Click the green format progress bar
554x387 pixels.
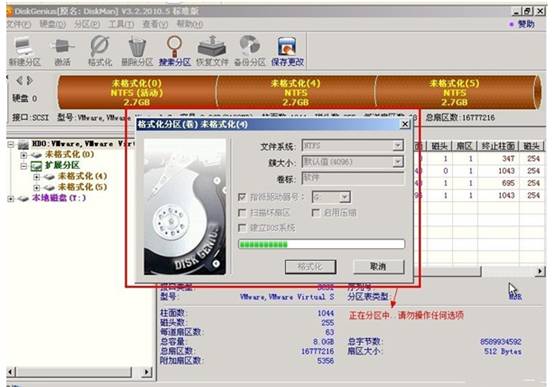coord(322,244)
